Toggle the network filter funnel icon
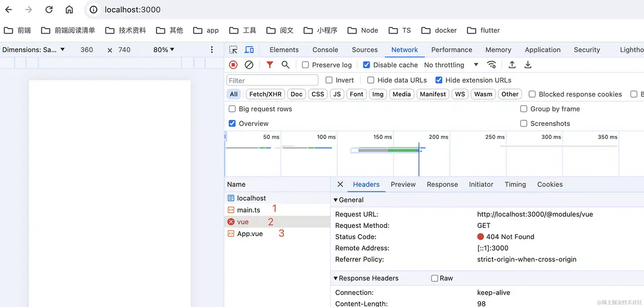 click(270, 65)
